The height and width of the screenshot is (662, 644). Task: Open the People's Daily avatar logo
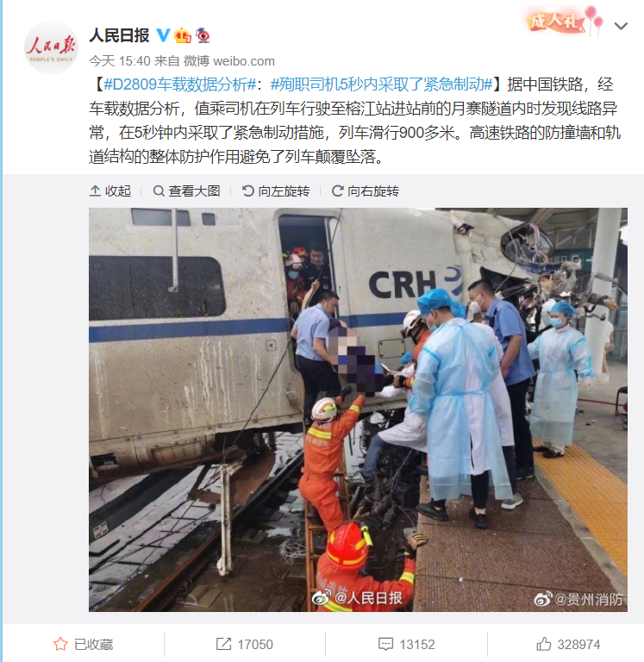point(51,47)
